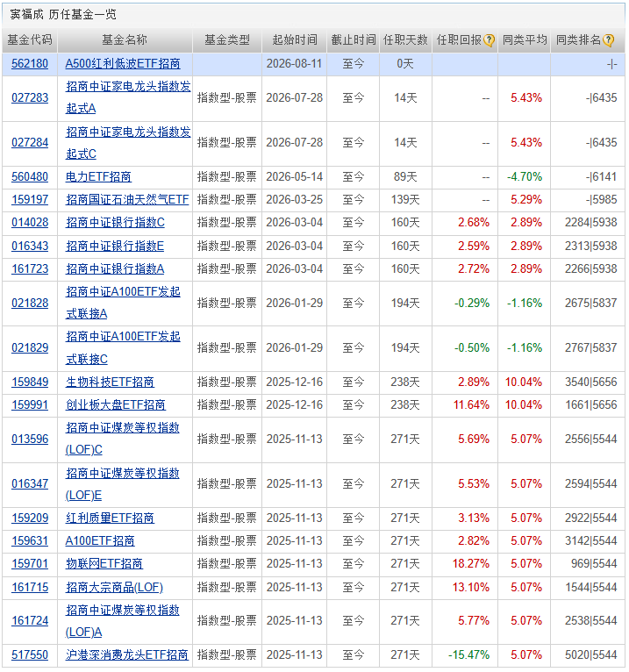Open A100ETF招商 fund link
This screenshot has width=629, height=672.
click(100, 541)
